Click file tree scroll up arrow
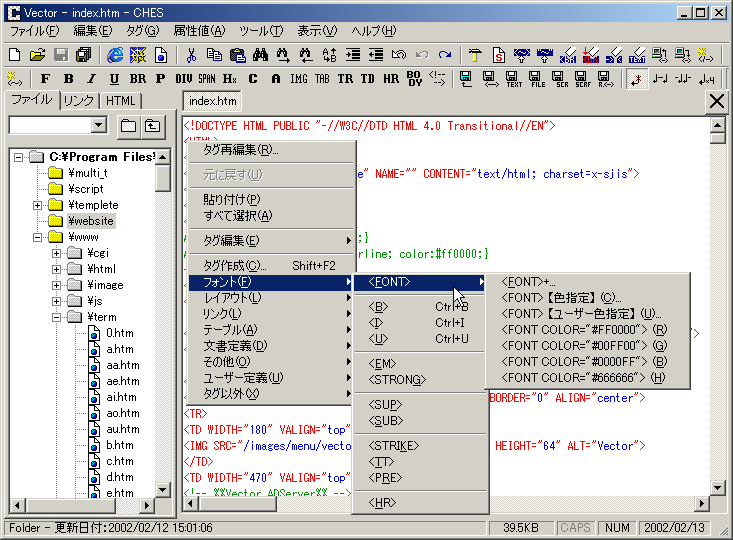The height and width of the screenshot is (540, 733). coord(162,157)
